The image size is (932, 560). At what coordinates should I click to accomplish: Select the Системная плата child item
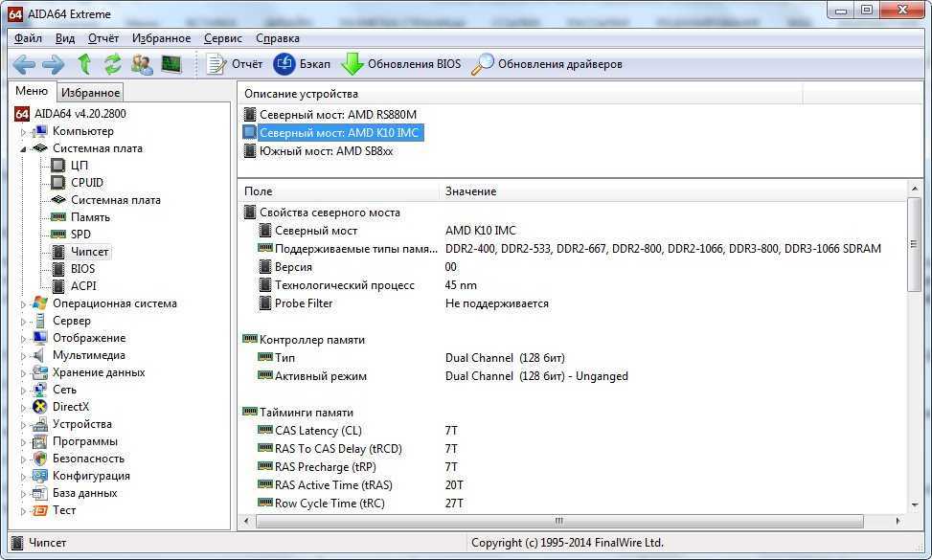[116, 200]
